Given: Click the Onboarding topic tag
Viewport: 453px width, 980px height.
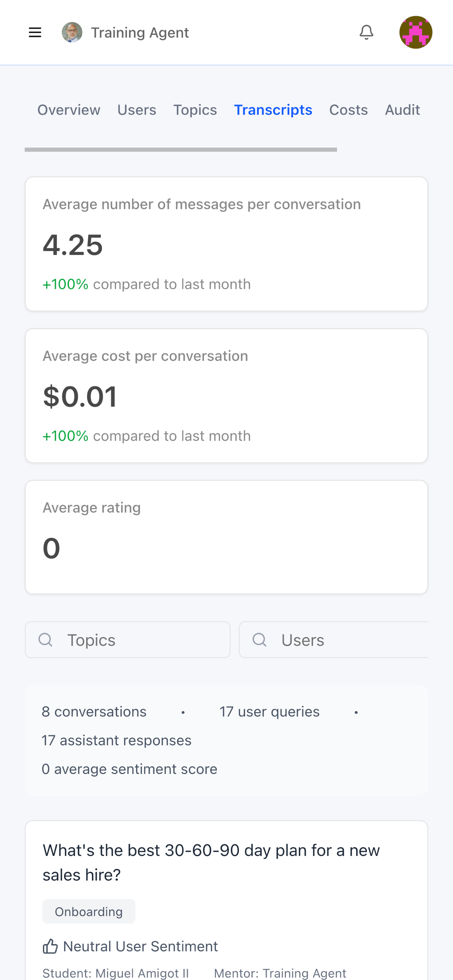Looking at the screenshot, I should point(89,912).
